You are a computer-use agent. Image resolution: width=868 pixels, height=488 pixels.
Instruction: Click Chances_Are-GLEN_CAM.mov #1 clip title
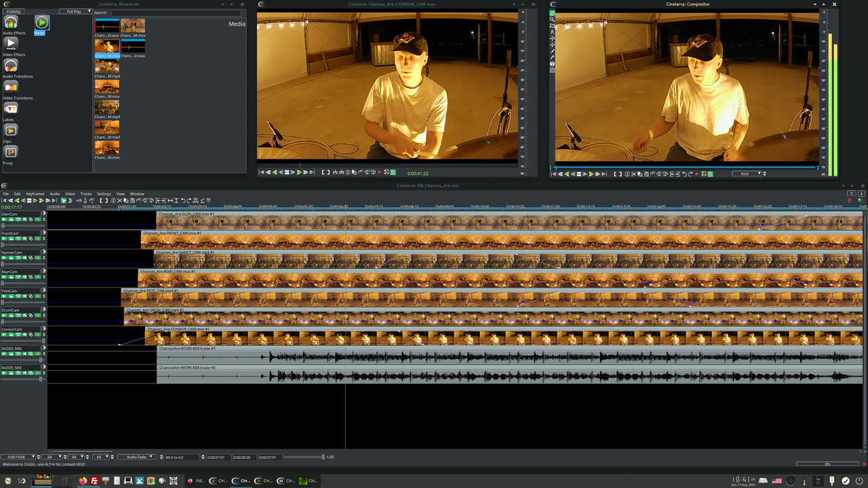click(x=186, y=214)
